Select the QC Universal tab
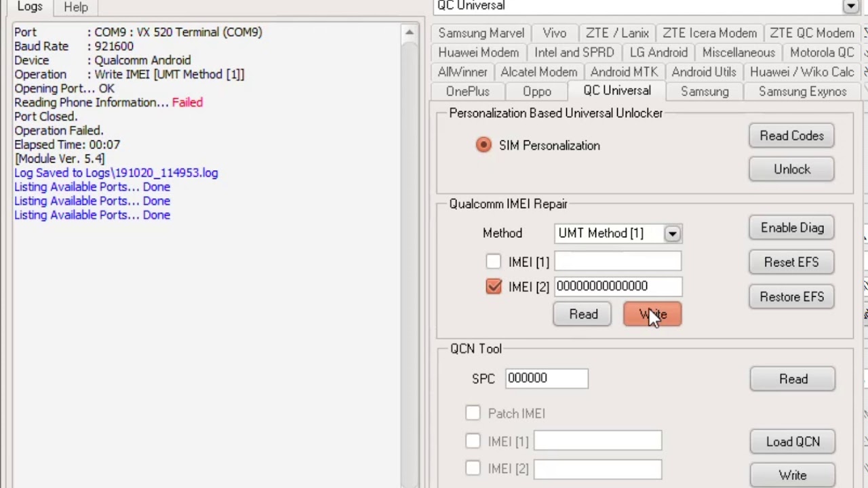The width and height of the screenshot is (868, 488). click(616, 91)
